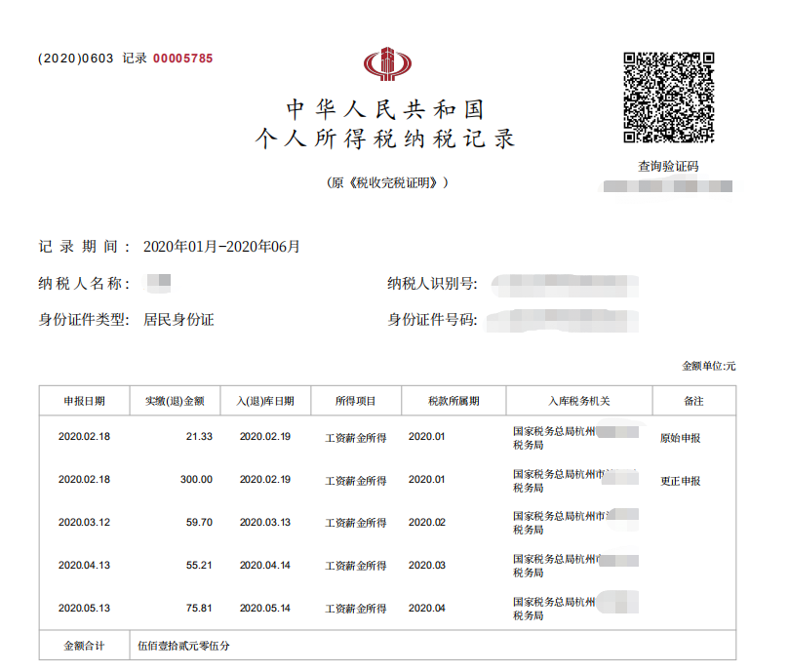Click the 入(退)库日期 column header
789x672 pixels.
(x=265, y=401)
